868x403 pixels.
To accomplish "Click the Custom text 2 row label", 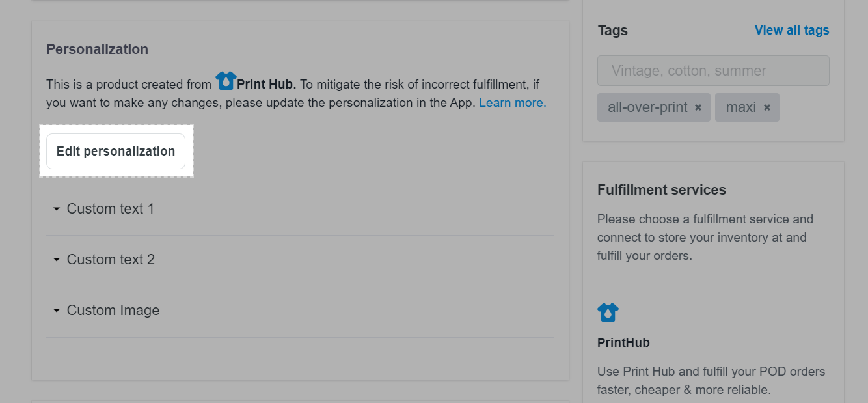I will pyautogui.click(x=111, y=260).
